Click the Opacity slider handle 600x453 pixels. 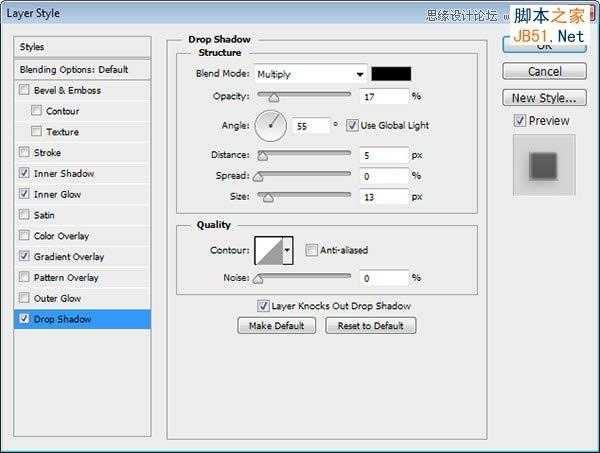pos(274,98)
